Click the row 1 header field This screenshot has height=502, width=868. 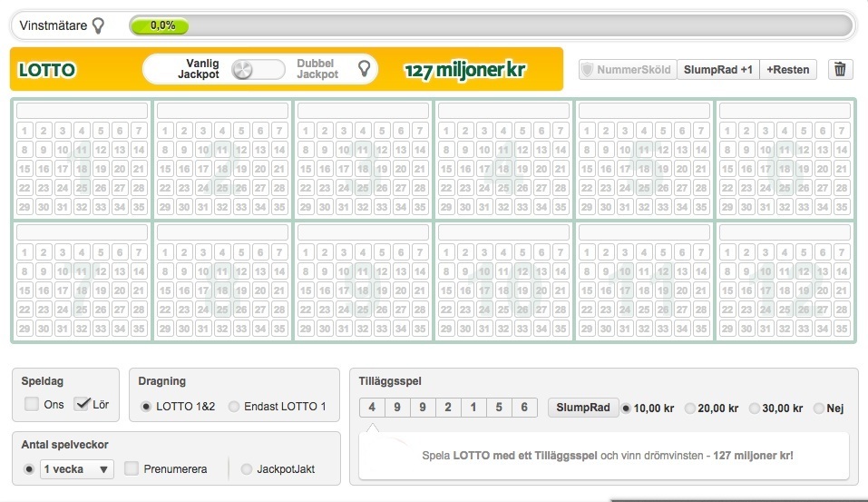82,110
